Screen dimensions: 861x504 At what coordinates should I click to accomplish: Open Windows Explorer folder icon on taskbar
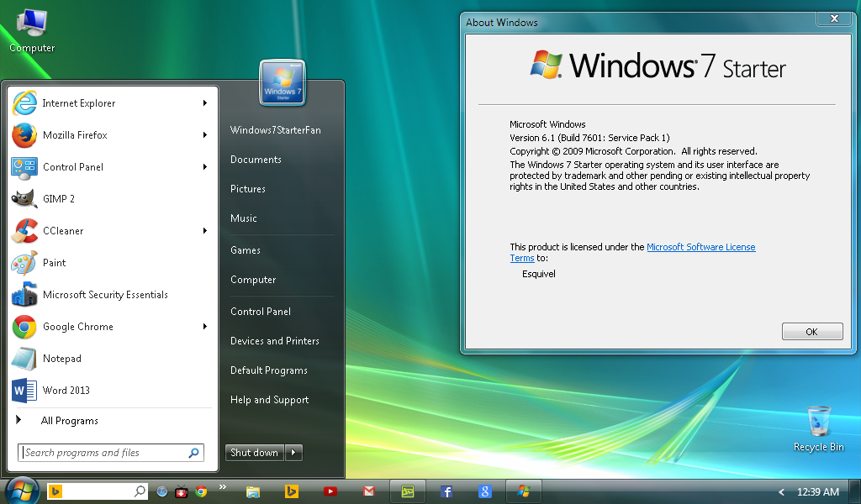[252, 491]
